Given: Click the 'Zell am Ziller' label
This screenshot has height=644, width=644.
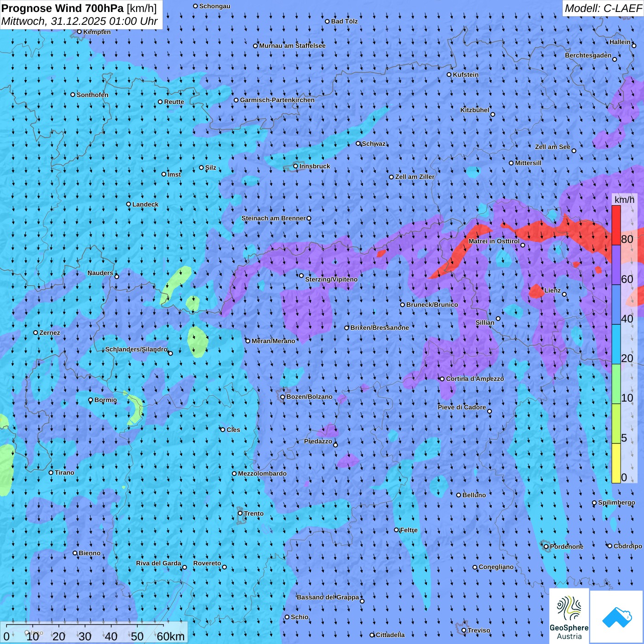Looking at the screenshot, I should (x=415, y=177).
